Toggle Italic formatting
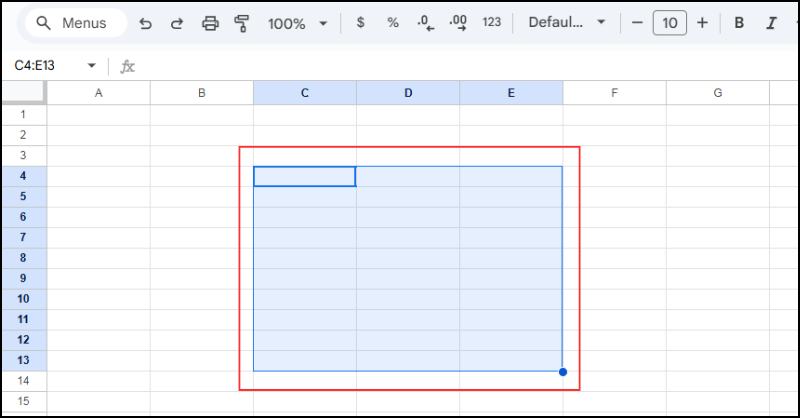The image size is (800, 418). click(771, 23)
